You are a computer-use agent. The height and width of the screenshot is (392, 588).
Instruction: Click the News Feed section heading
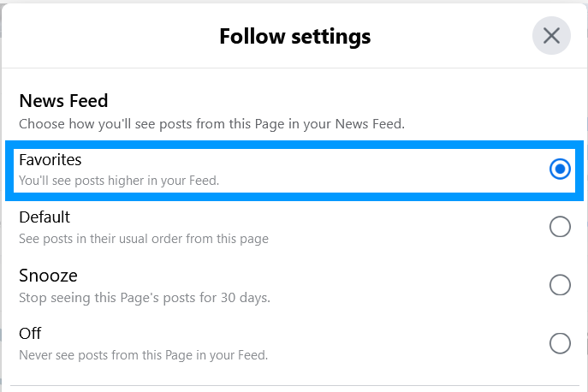[63, 101]
